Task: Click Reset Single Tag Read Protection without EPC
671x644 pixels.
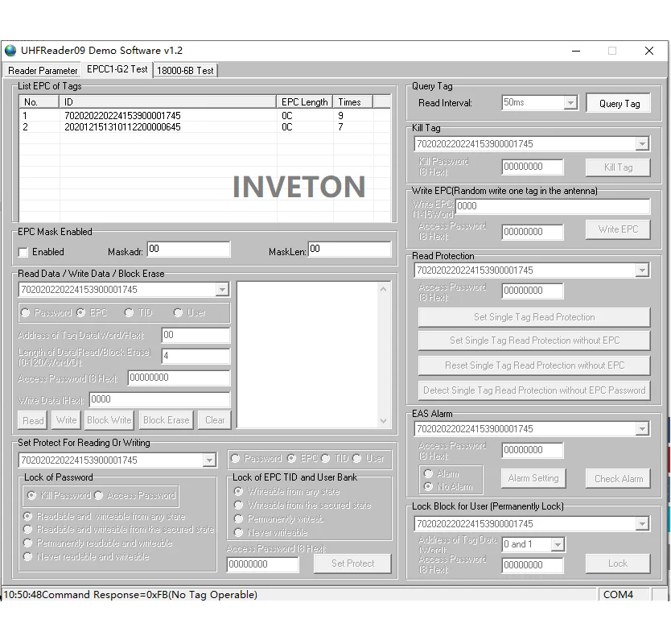Action: pyautogui.click(x=534, y=365)
